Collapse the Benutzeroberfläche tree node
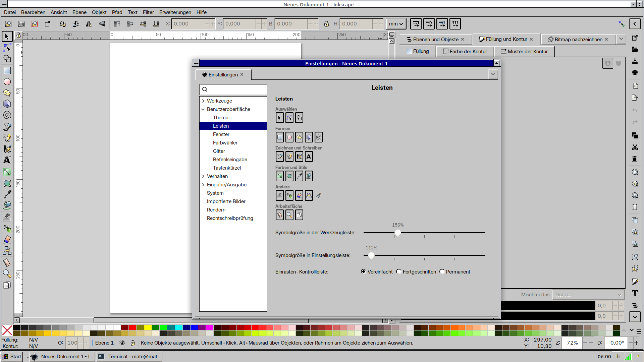This screenshot has width=644, height=362. pos(203,109)
